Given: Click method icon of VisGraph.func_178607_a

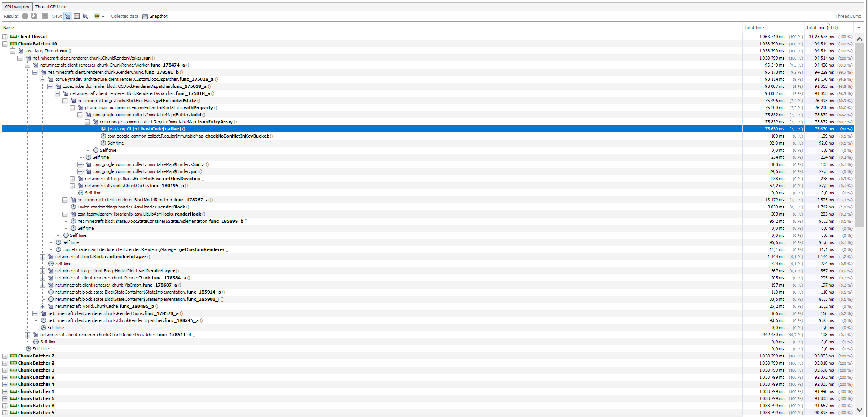Looking at the screenshot, I should click(x=51, y=285).
